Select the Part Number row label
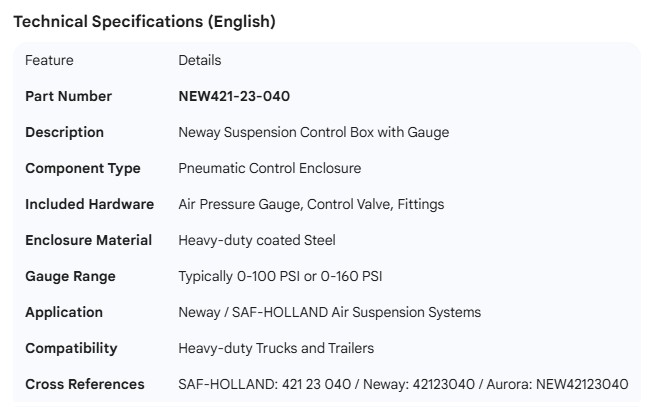Image resolution: width=648 pixels, height=407 pixels. tap(68, 96)
